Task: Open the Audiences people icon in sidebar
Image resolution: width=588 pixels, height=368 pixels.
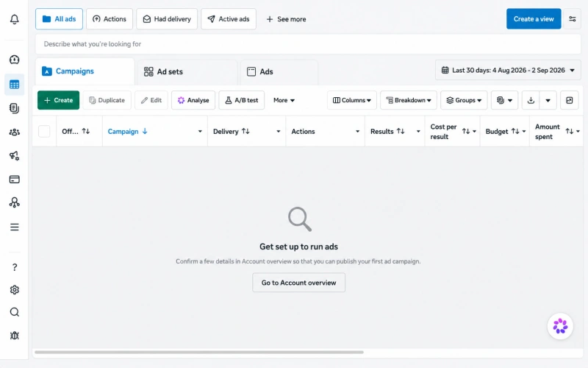Action: (14, 132)
